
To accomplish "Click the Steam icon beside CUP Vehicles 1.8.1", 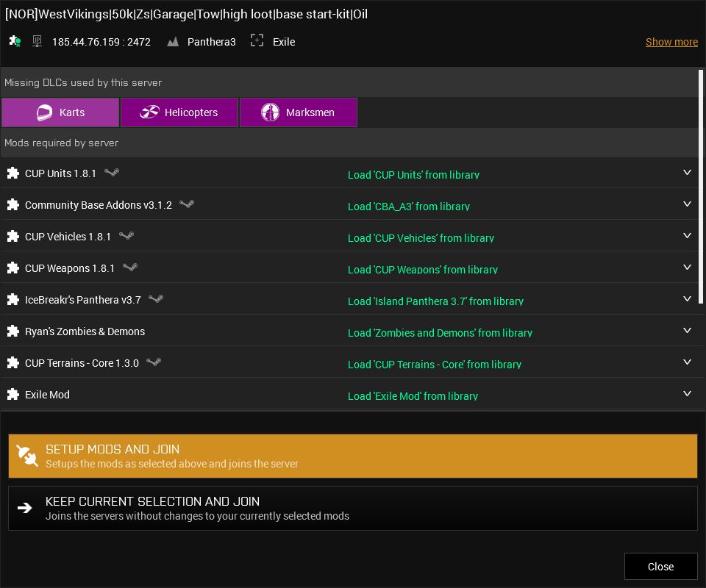I will [126, 235].
